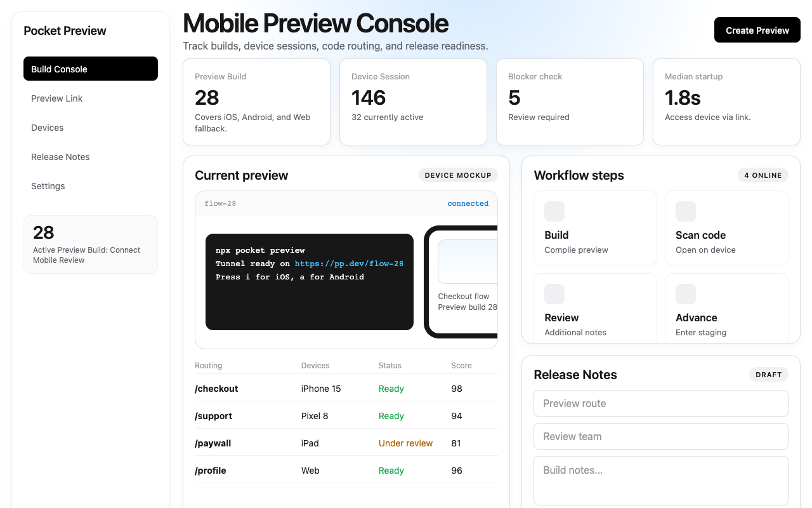Viewport: 812px width, 508px height.
Task: Open the https://pp.dev/flow-28 tunnel link
Action: tap(349, 264)
